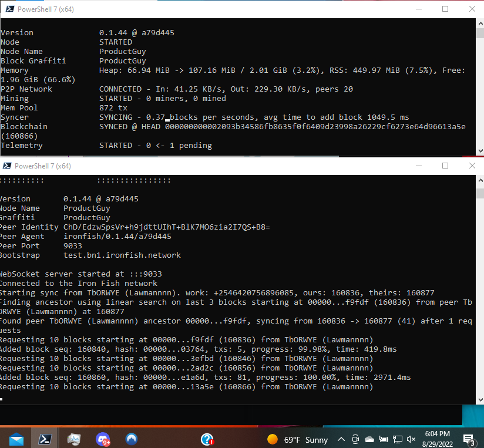Image resolution: width=484 pixels, height=448 pixels.
Task: Expand hidden icons with the tray chevron
Action: point(341,439)
